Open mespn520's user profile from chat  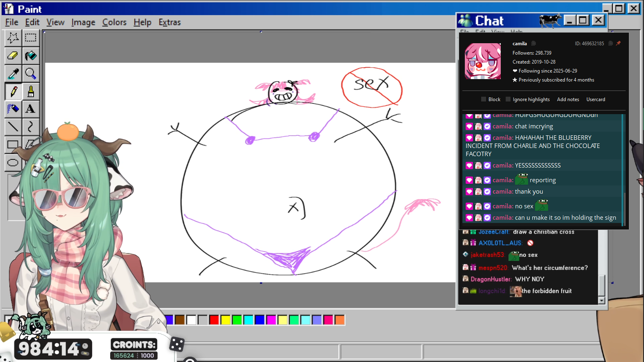coord(493,268)
